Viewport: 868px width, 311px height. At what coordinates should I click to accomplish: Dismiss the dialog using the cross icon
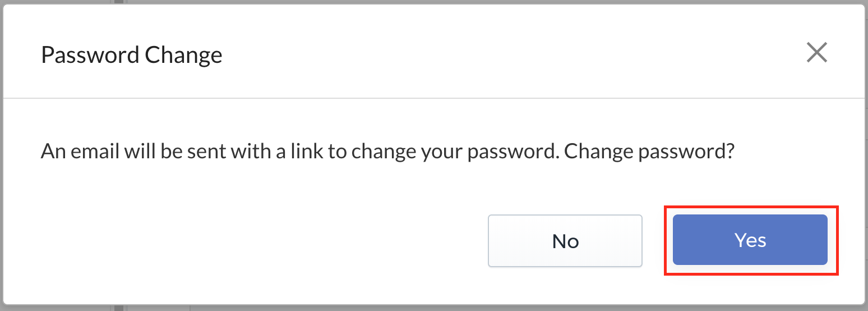pos(816,53)
